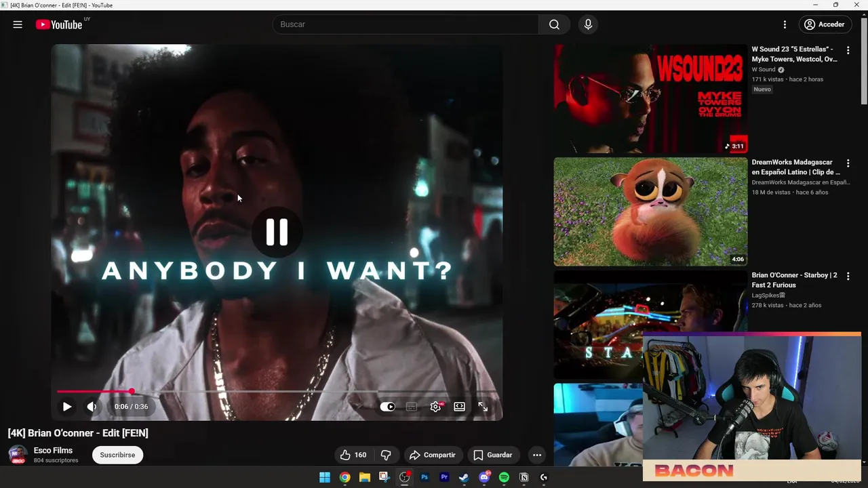Open Logitech G HUB from the taskbar
Image resolution: width=868 pixels, height=488 pixels.
(544, 477)
